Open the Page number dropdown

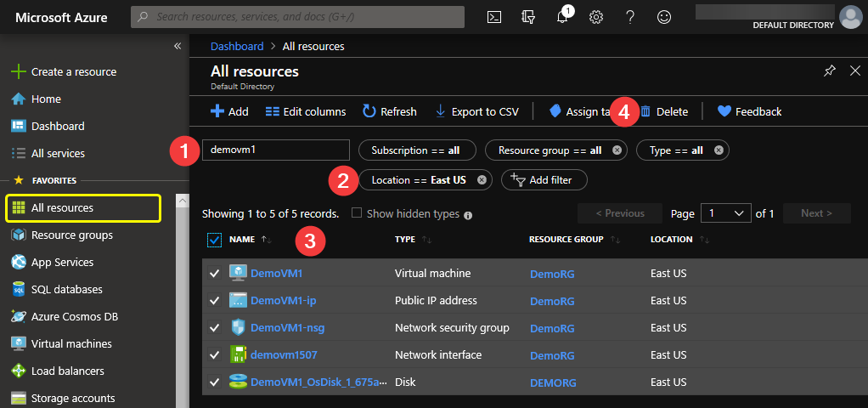click(725, 213)
